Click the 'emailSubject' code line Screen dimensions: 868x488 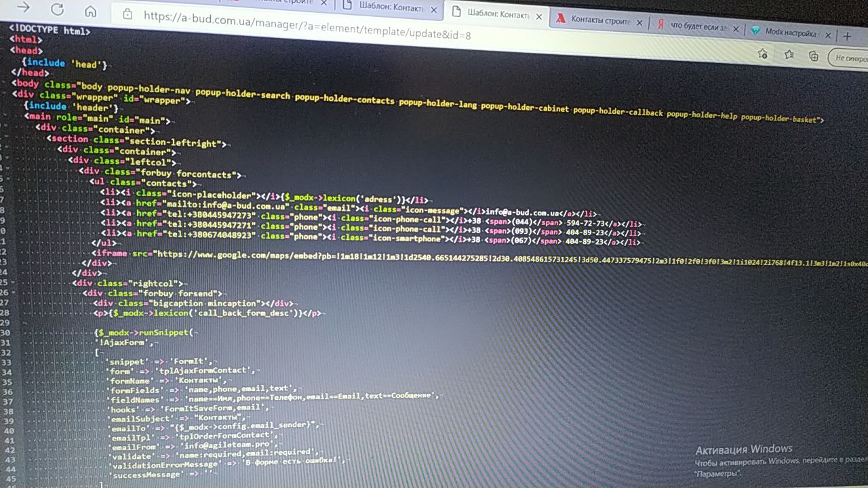[177, 419]
